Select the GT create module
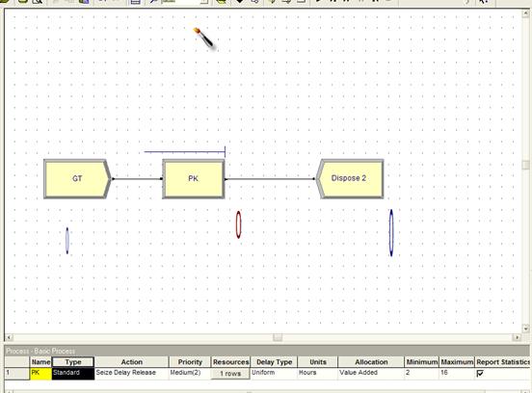The image size is (532, 393). (77, 179)
